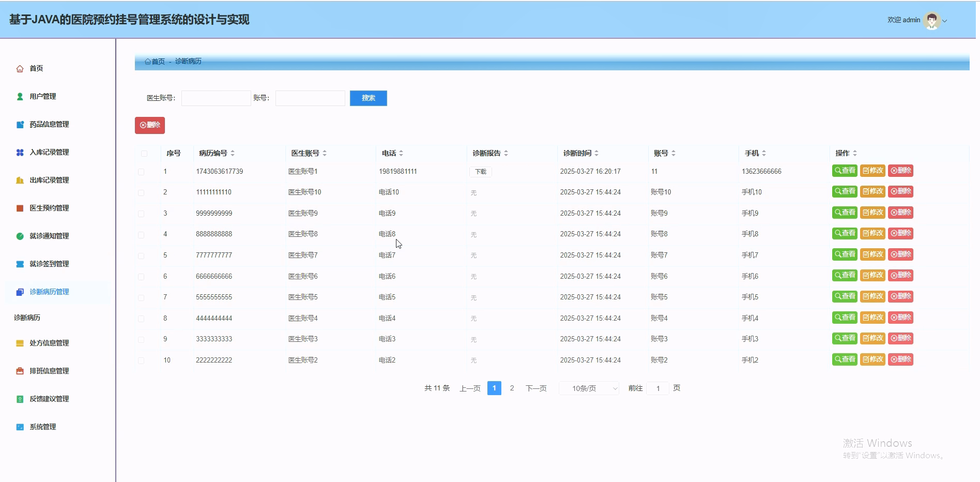980x482 pixels.
Task: Click sort arrows of 操作 column
Action: (x=855, y=153)
